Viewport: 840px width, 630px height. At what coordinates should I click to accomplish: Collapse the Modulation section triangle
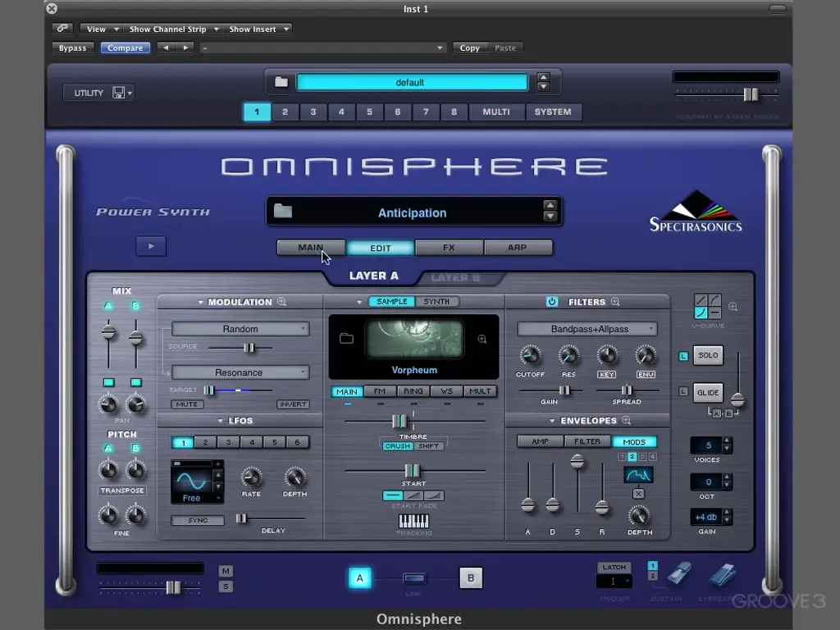(x=200, y=302)
